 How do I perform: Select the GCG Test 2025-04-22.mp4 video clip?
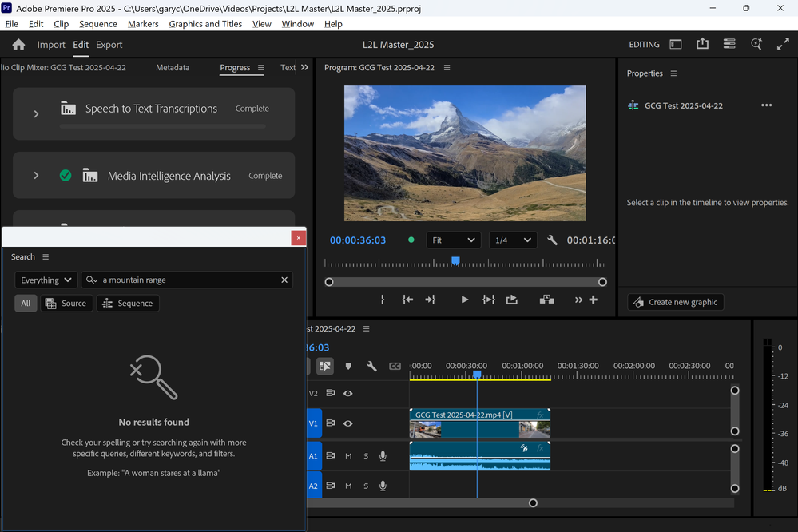coord(480,423)
